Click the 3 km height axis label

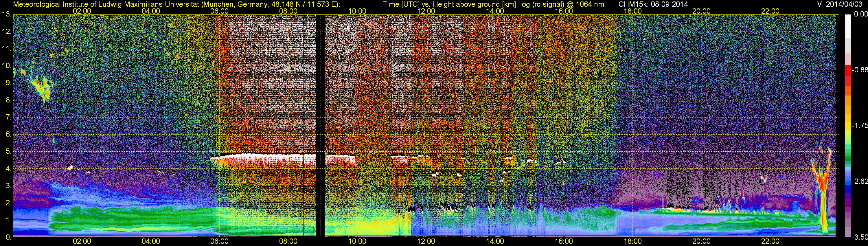[x=8, y=186]
